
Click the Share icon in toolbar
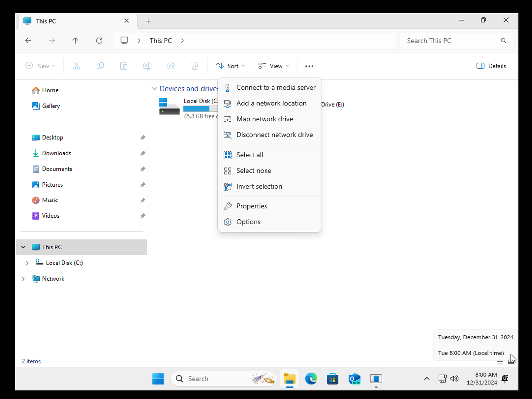[x=171, y=66]
